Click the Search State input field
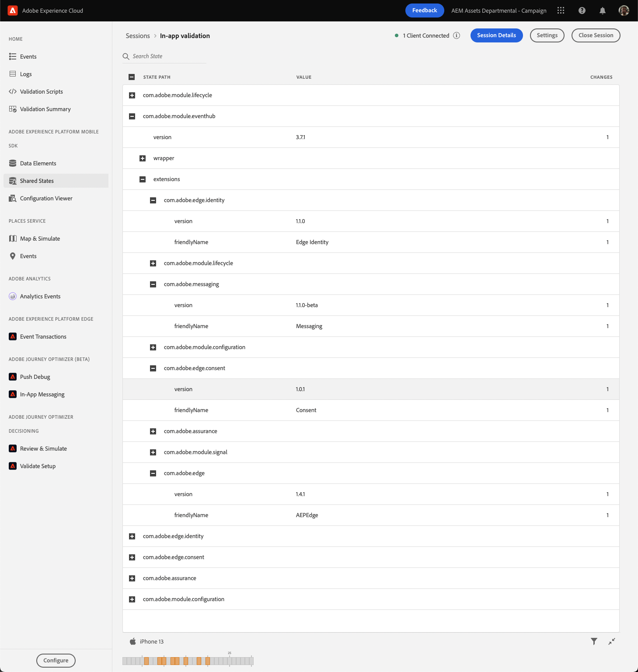Screen dimensions: 638x672 (168, 56)
